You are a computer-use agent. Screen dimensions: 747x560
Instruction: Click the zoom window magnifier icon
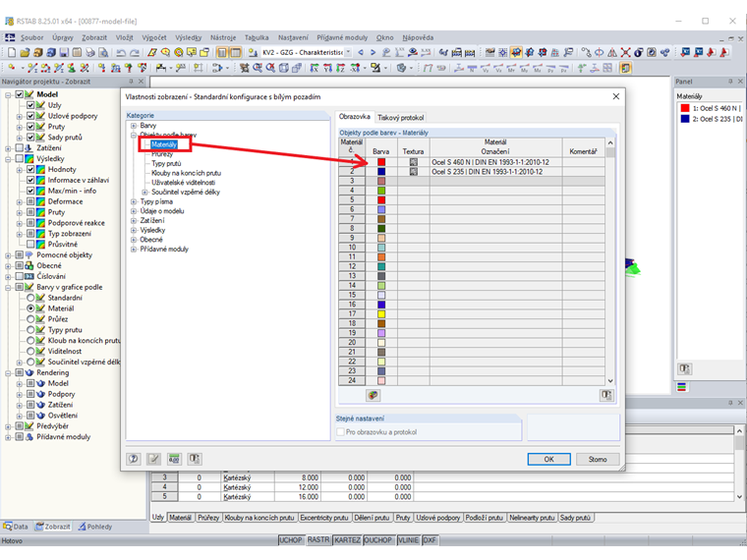[258, 68]
